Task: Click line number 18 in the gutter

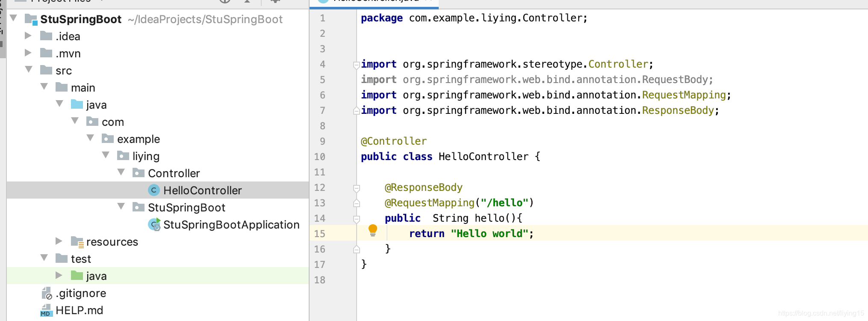Action: pos(320,280)
